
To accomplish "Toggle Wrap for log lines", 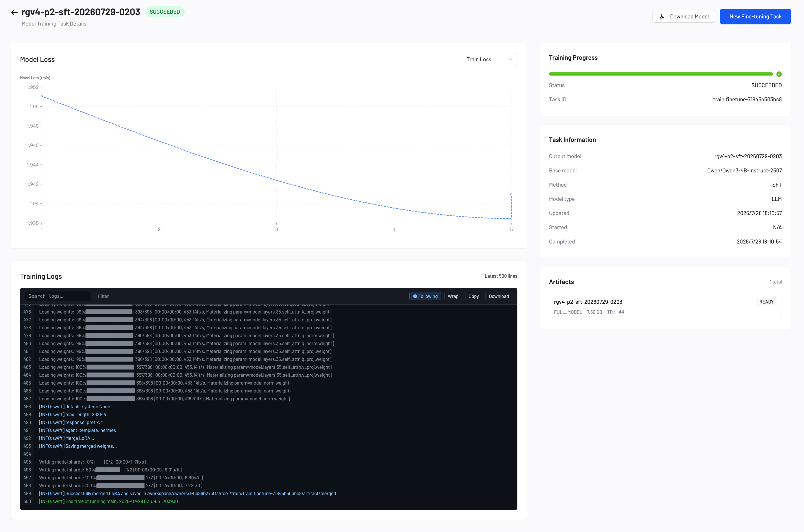I will click(453, 296).
